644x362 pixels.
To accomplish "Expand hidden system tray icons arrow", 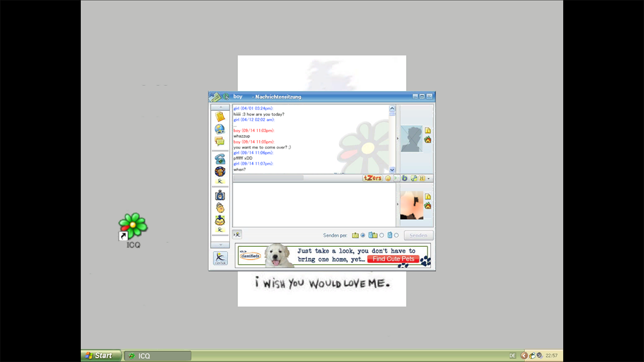I will [524, 355].
